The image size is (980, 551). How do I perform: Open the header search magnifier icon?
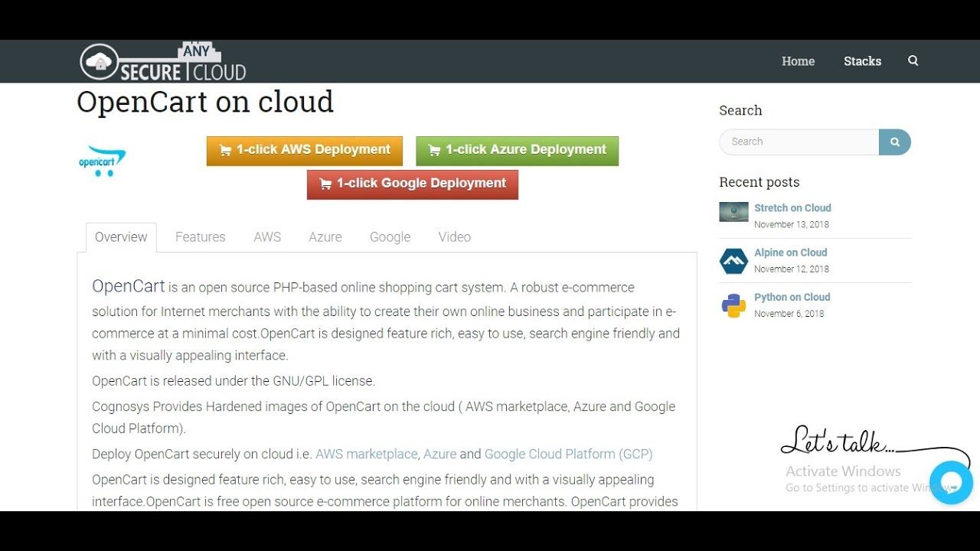pyautogui.click(x=913, y=60)
